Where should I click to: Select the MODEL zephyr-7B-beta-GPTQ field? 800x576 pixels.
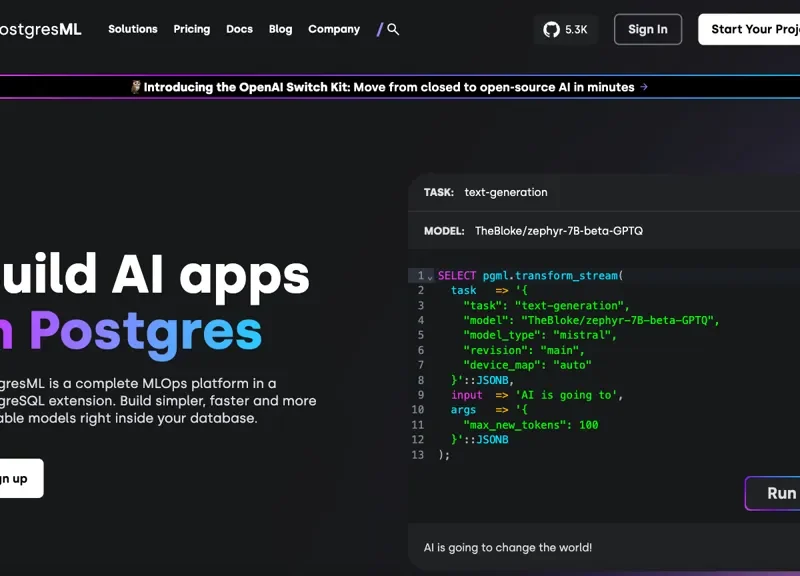pyautogui.click(x=558, y=231)
